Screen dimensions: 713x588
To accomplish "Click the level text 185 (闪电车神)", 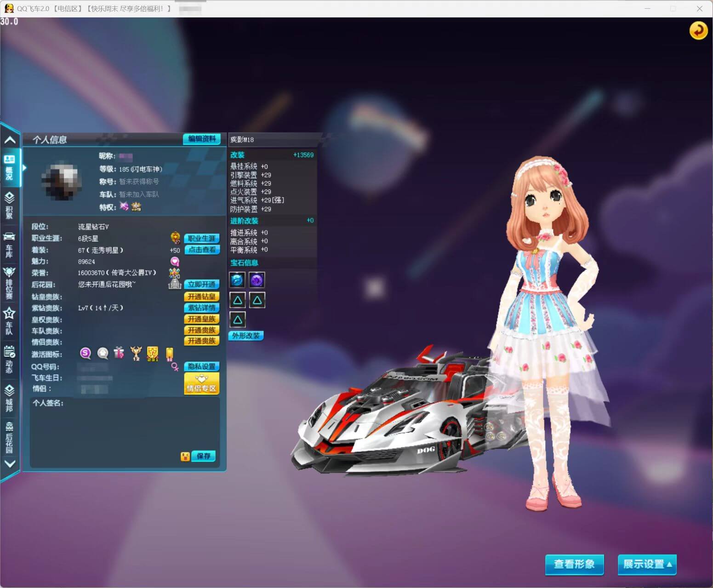I will tap(141, 169).
